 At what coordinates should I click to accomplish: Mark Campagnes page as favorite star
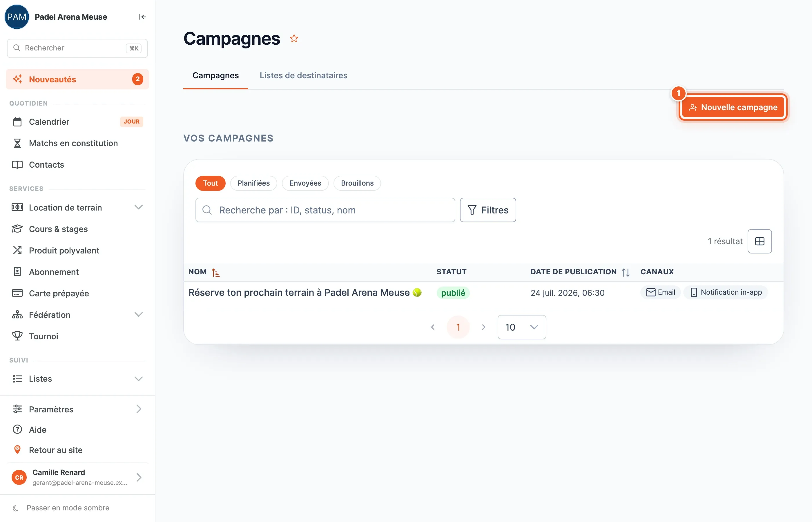(x=294, y=39)
